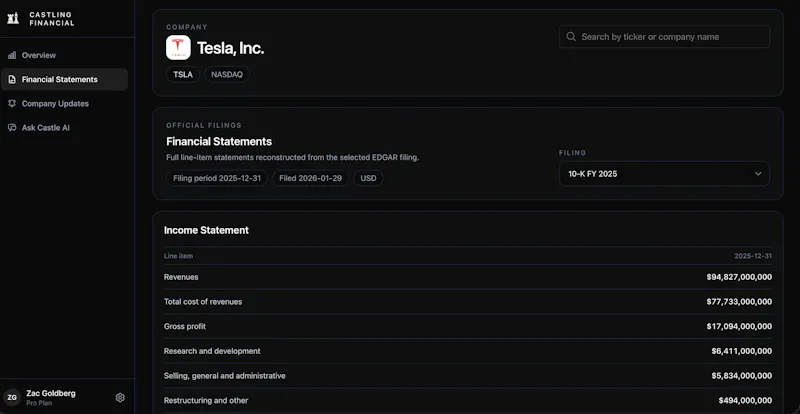Click the Castling Financial chess logo icon
This screenshot has width=800, height=414.
[13, 18]
